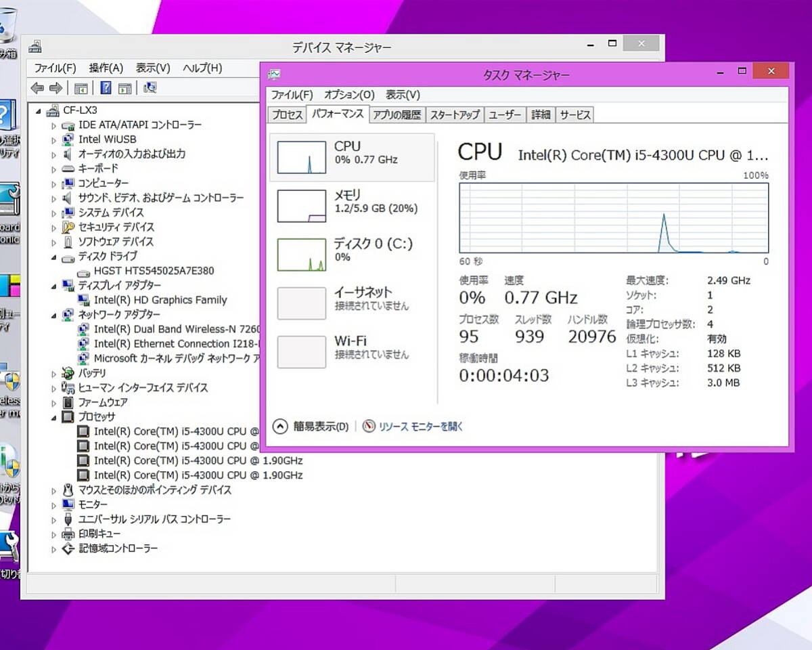Select the last i5-4300U 1.90GHz processor entry
This screenshot has height=650, width=812.
click(x=198, y=475)
